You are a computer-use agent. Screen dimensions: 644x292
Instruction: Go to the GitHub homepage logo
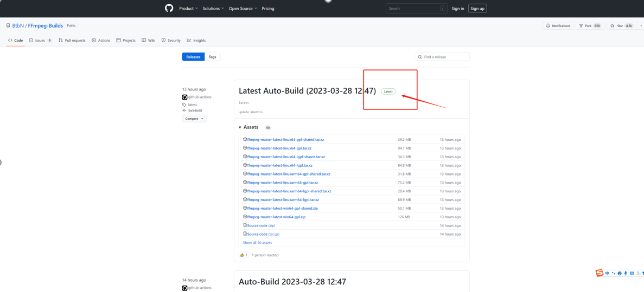click(169, 8)
